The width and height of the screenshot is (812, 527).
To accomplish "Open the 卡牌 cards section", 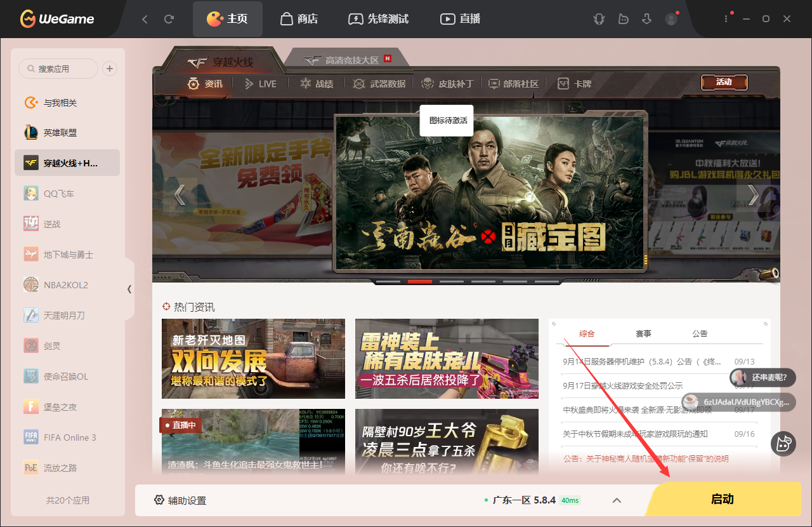I will [575, 83].
